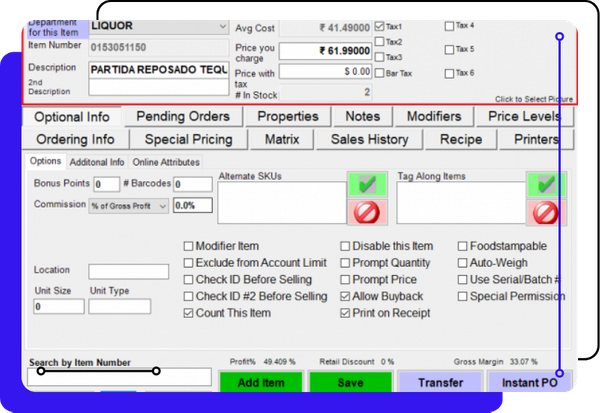This screenshot has height=413, width=600.
Task: Click the Transfer button
Action: (x=439, y=383)
